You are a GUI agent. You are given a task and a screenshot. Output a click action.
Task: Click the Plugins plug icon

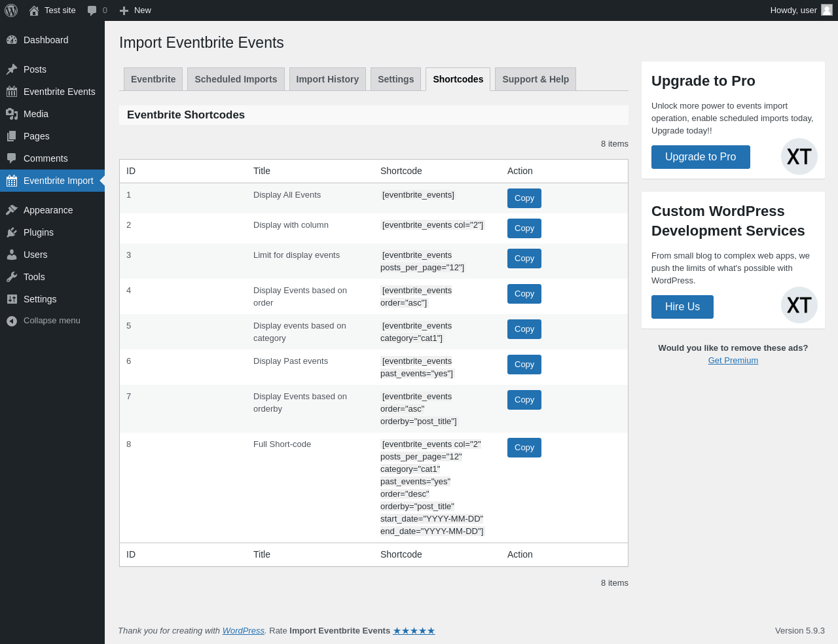12,232
